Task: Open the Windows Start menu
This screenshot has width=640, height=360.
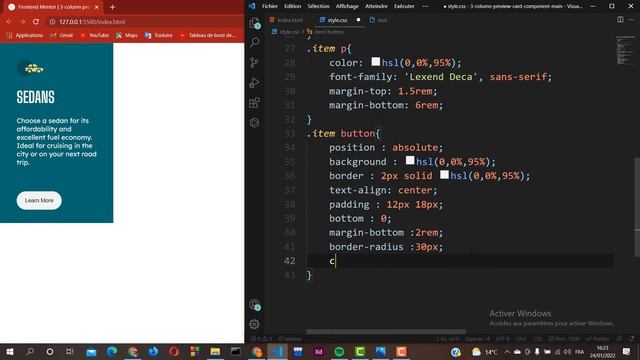Action: (9, 351)
